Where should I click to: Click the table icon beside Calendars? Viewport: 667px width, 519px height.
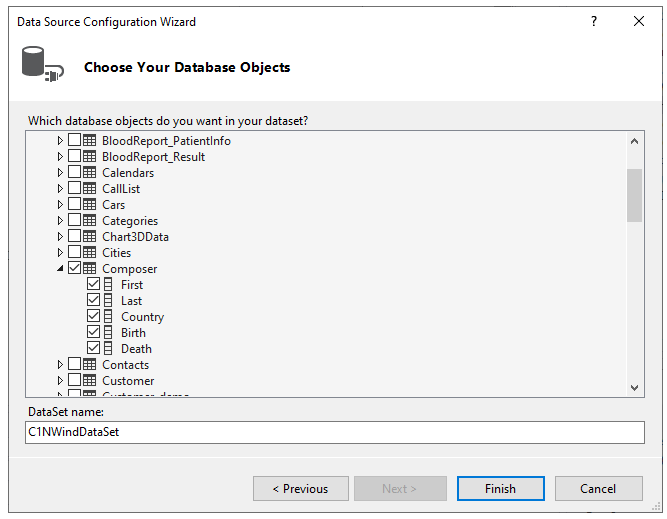90,173
